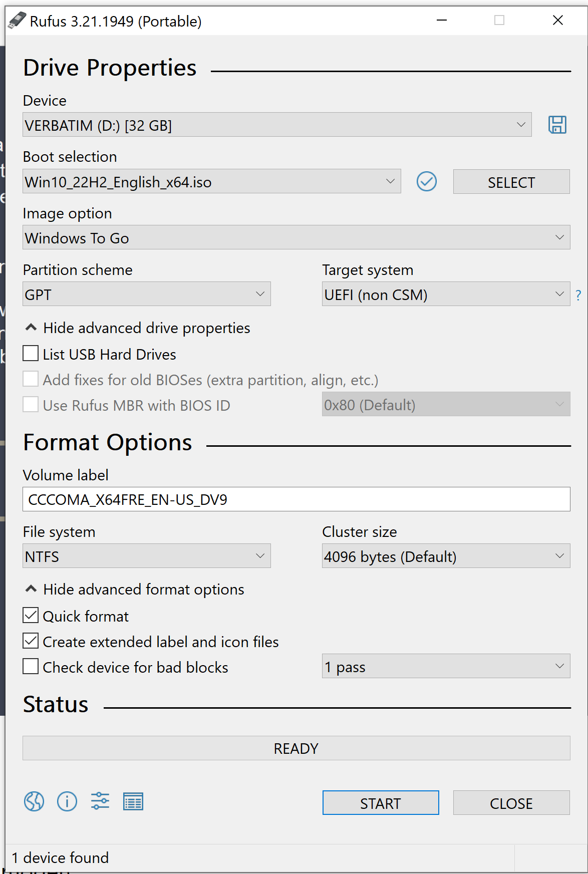
Task: Click the Volume label text field
Action: [x=297, y=499]
